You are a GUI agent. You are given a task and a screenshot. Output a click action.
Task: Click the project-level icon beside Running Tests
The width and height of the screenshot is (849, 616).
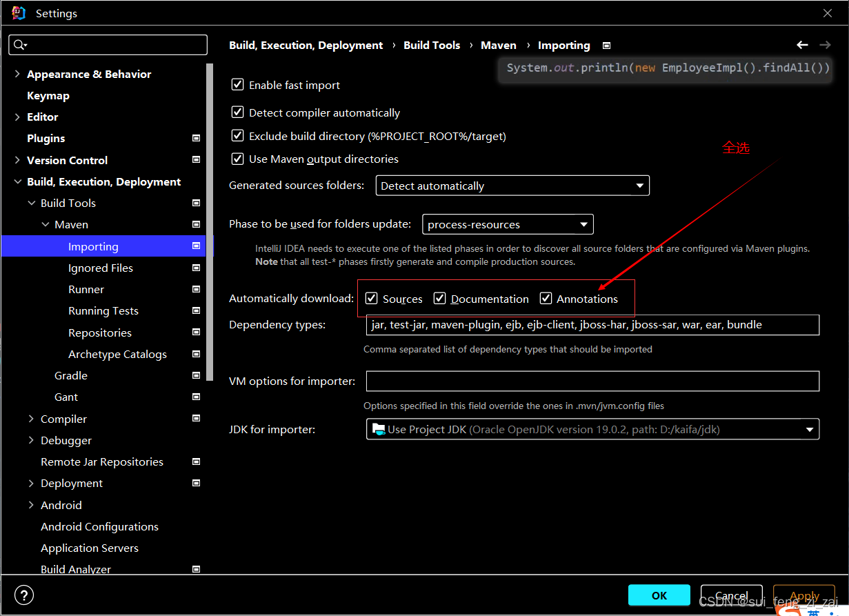(196, 310)
